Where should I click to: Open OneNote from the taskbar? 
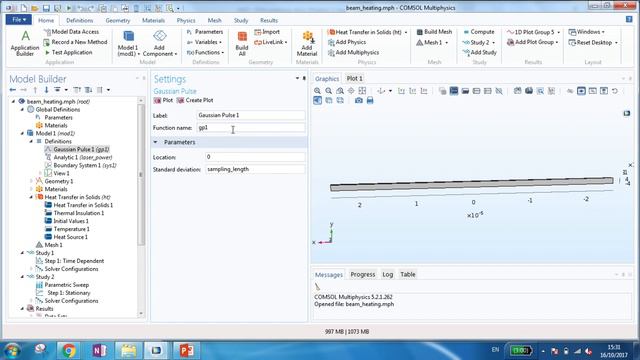pos(99,350)
